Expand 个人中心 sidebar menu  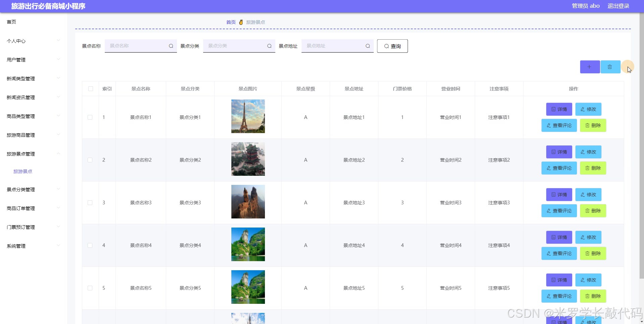coord(34,41)
